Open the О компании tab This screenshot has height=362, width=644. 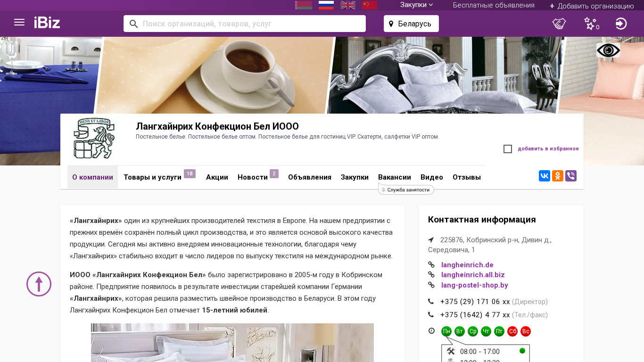coord(92,177)
